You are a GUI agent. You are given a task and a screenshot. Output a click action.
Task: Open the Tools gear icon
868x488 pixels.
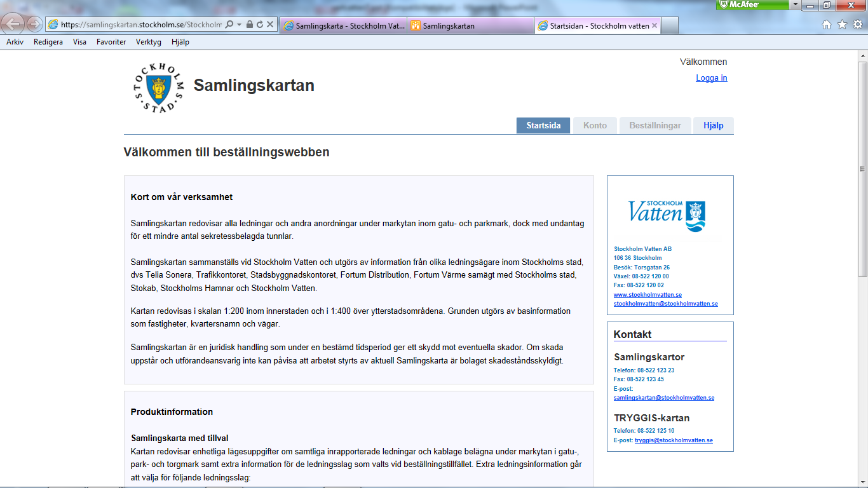point(857,25)
